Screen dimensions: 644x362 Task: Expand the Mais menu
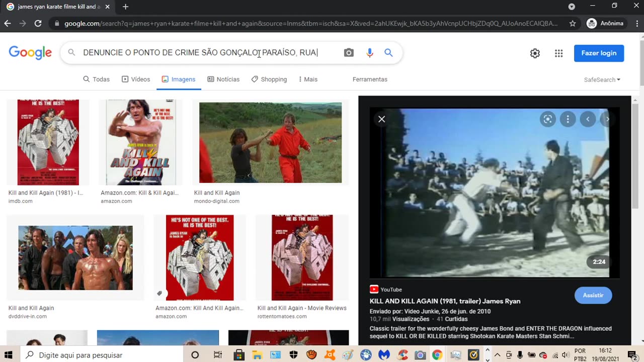tap(308, 79)
